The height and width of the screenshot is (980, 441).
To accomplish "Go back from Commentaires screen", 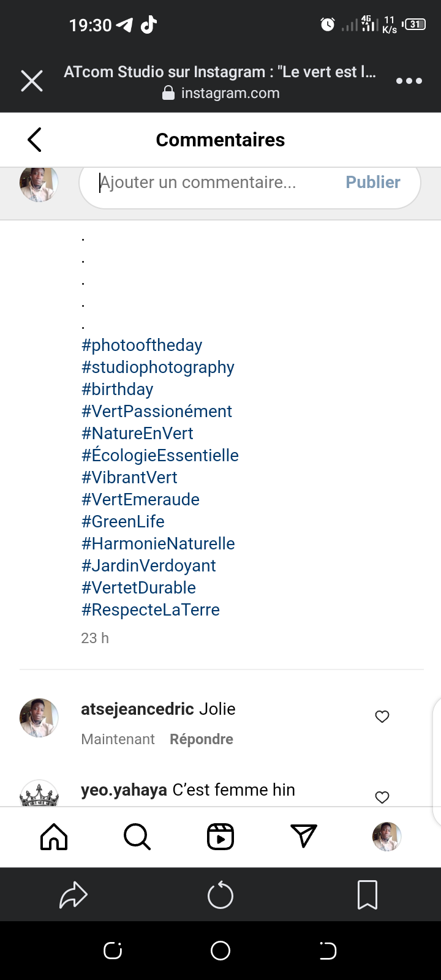I will click(35, 140).
